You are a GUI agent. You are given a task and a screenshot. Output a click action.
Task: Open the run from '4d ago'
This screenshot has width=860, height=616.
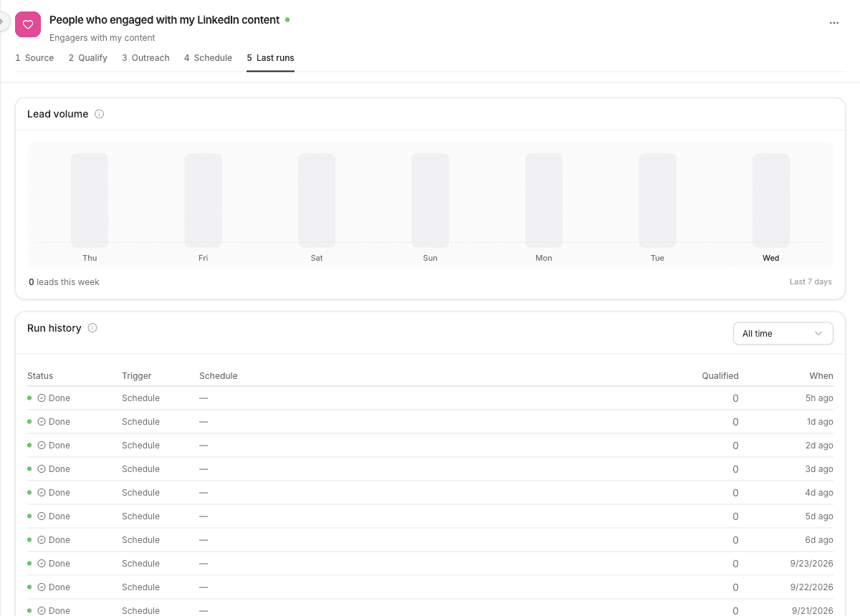pyautogui.click(x=430, y=493)
